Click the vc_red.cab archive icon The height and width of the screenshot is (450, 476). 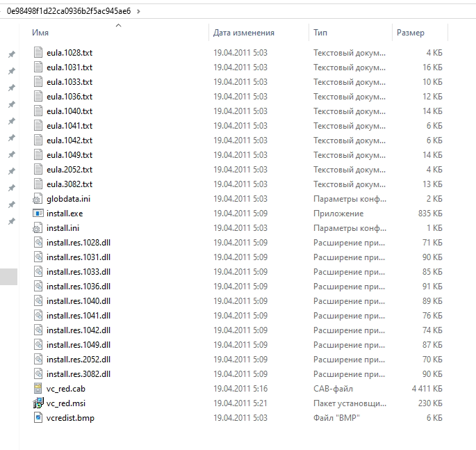tap(38, 389)
